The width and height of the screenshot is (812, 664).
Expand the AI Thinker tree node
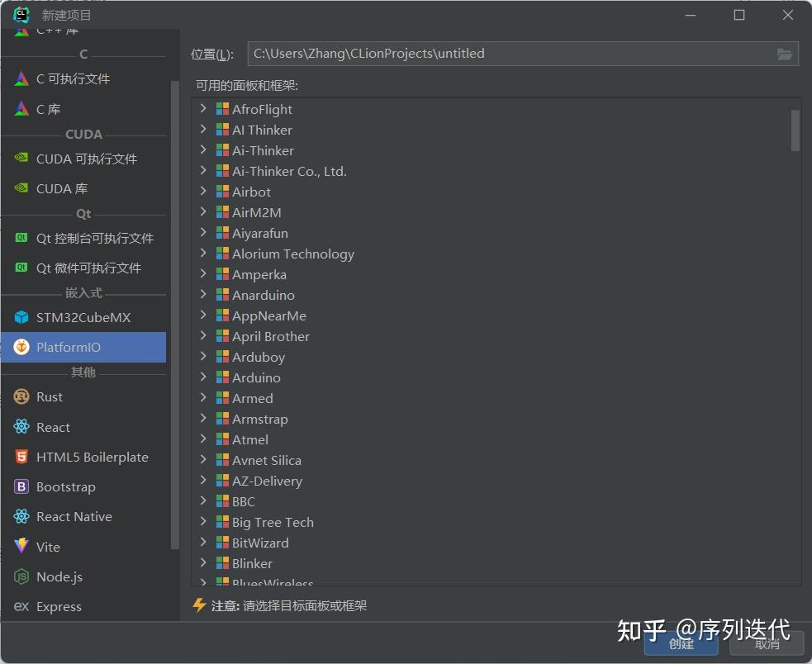pos(203,129)
